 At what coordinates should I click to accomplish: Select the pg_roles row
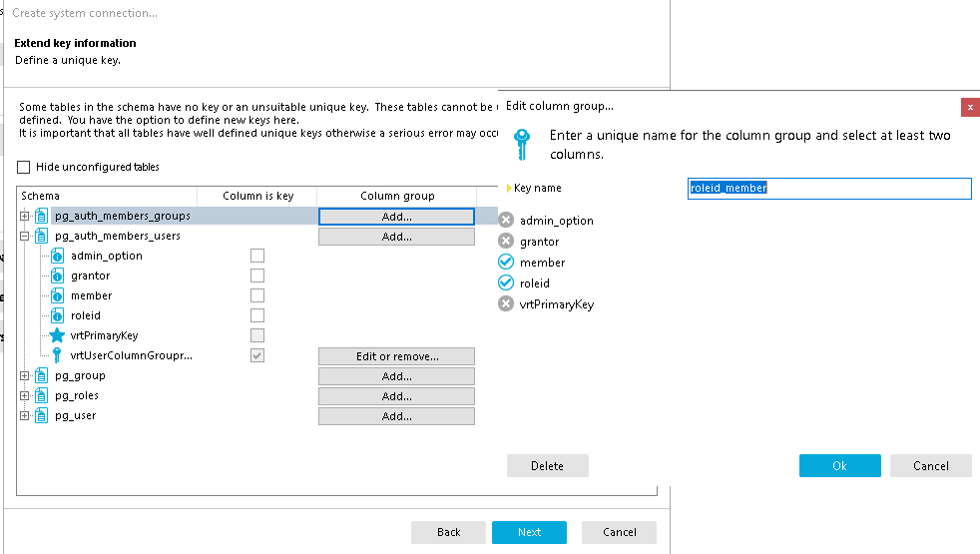point(77,396)
